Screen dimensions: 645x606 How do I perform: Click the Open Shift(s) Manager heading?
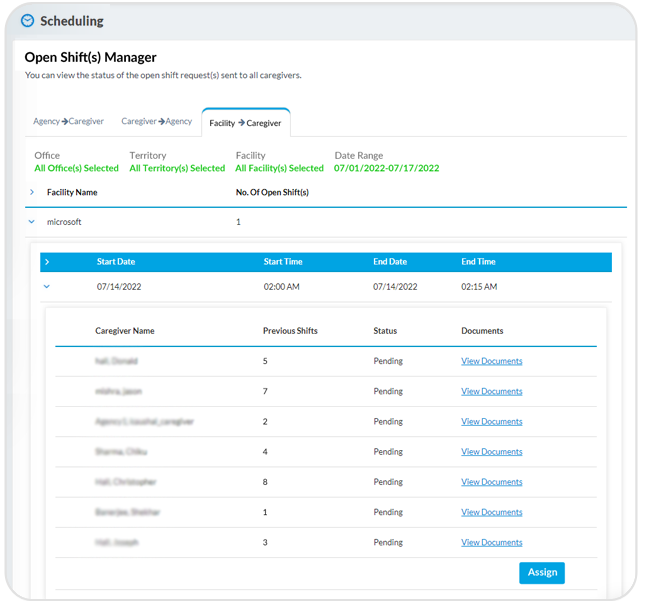point(90,57)
